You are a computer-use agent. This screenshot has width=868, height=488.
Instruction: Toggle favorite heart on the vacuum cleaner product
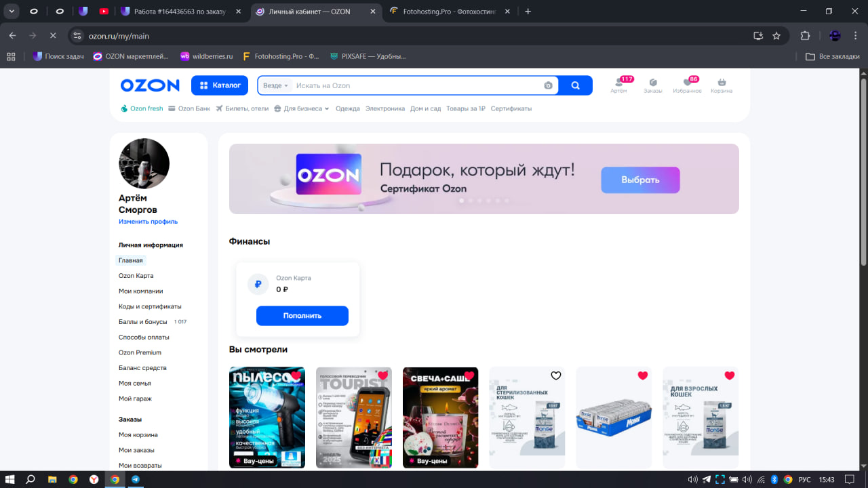(x=296, y=376)
